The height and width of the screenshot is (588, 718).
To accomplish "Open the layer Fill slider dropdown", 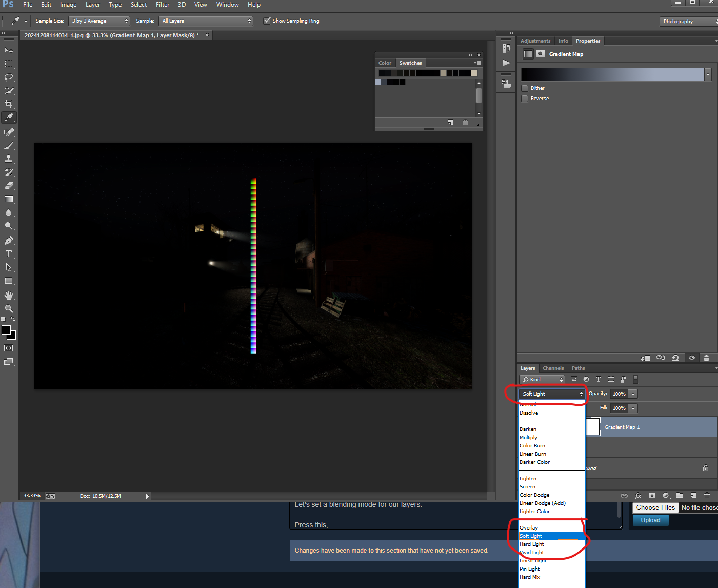I will (x=633, y=408).
